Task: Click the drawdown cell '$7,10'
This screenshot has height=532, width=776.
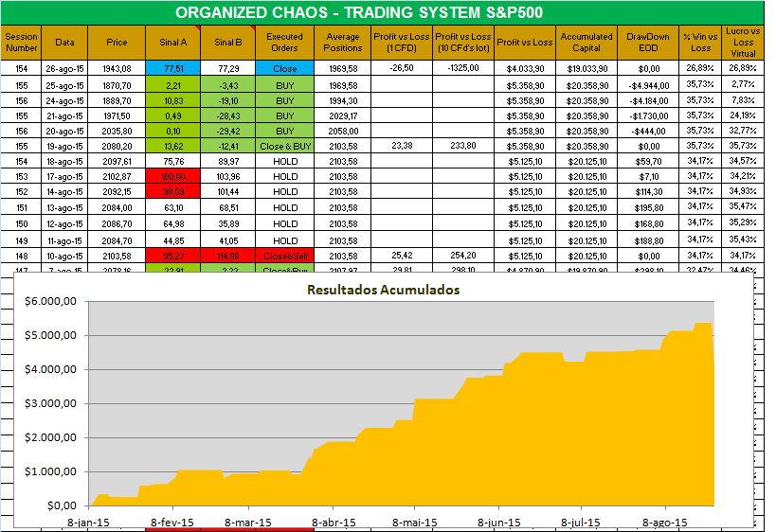Action: click(x=648, y=176)
